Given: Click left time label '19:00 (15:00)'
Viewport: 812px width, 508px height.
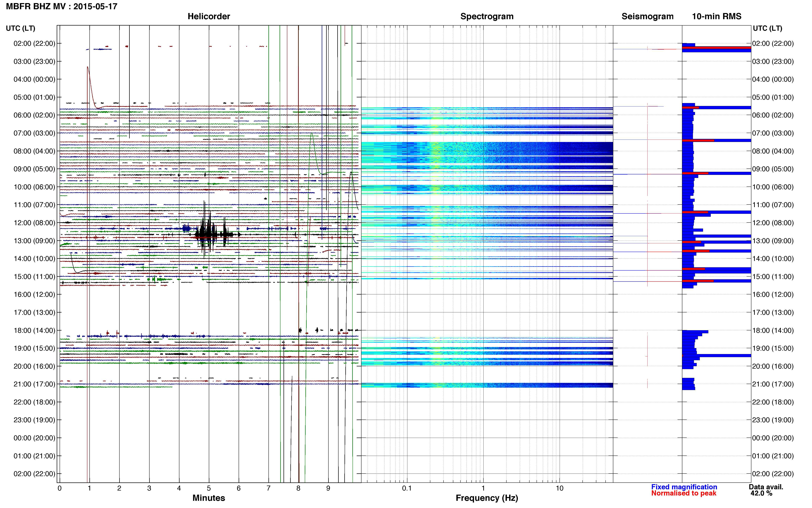Looking at the screenshot, I should [x=34, y=348].
